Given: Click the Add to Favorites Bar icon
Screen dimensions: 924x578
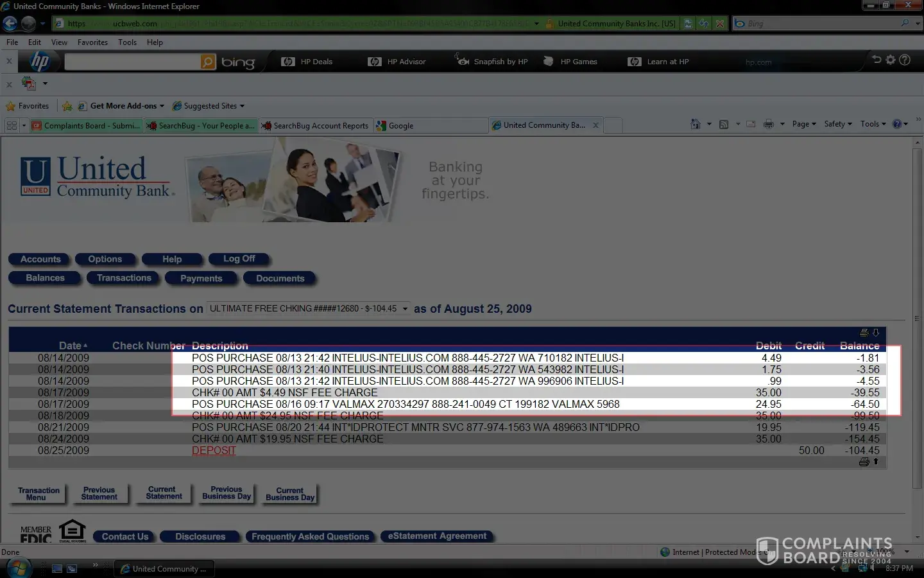Looking at the screenshot, I should pyautogui.click(x=67, y=106).
